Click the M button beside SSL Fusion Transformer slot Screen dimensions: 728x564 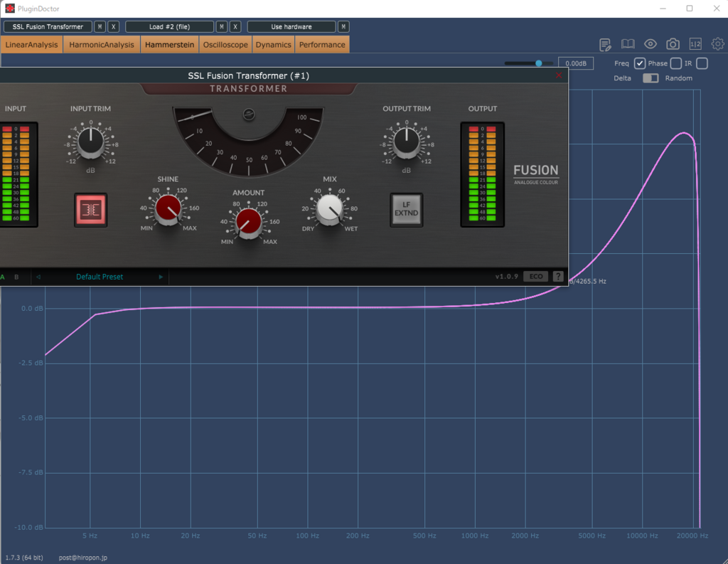click(x=100, y=27)
